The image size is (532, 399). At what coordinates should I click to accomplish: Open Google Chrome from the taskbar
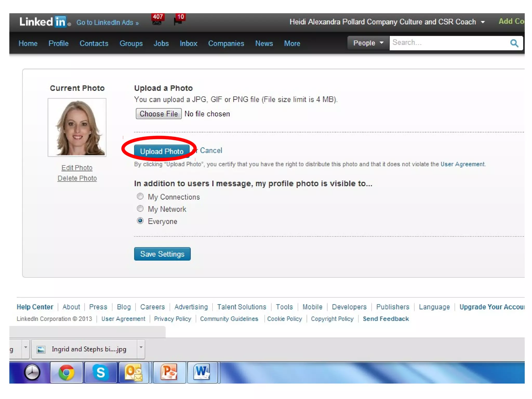coord(66,373)
